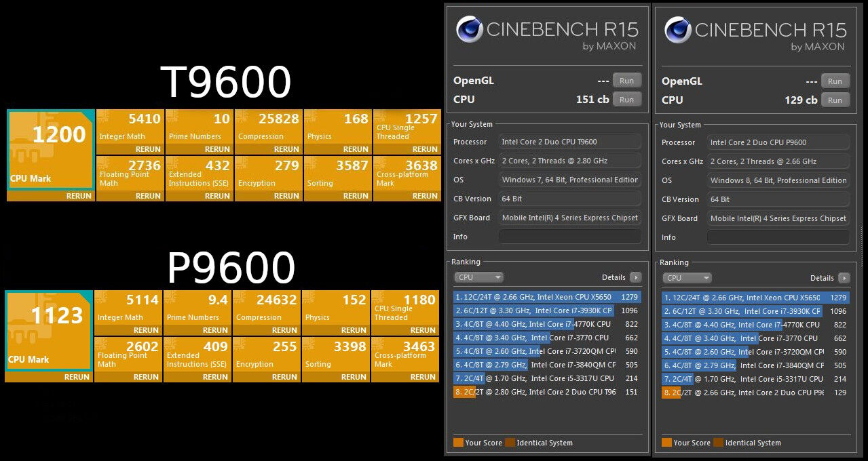The height and width of the screenshot is (461, 868).
Task: Select ranking row 8 scoring 129
Action: tap(755, 393)
